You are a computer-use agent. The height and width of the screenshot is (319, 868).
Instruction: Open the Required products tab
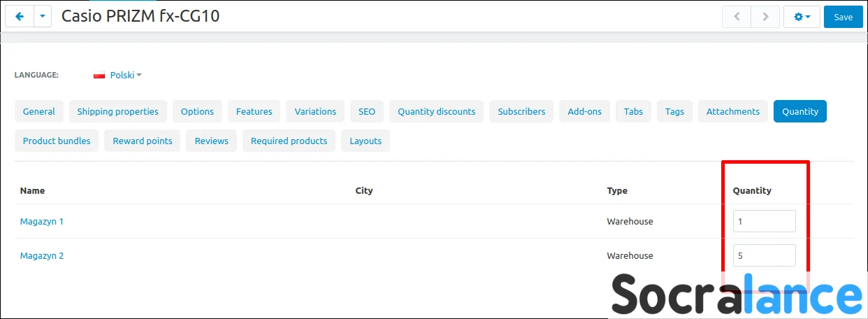(289, 141)
